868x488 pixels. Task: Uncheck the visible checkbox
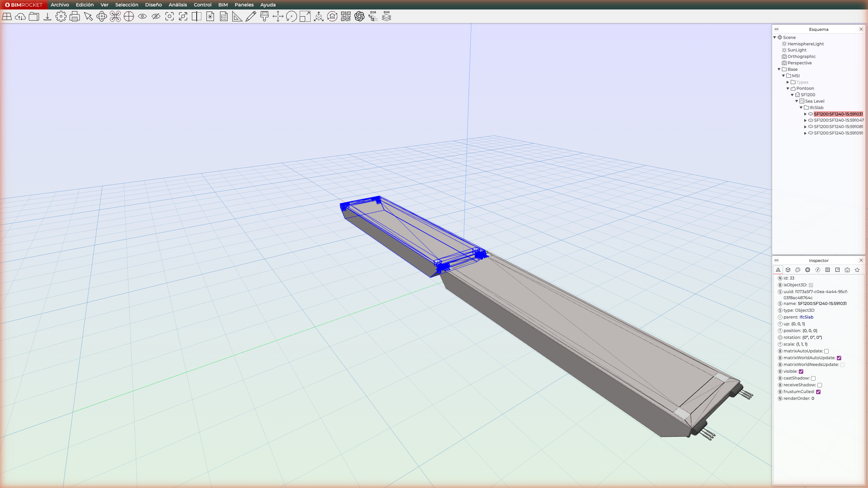point(801,371)
